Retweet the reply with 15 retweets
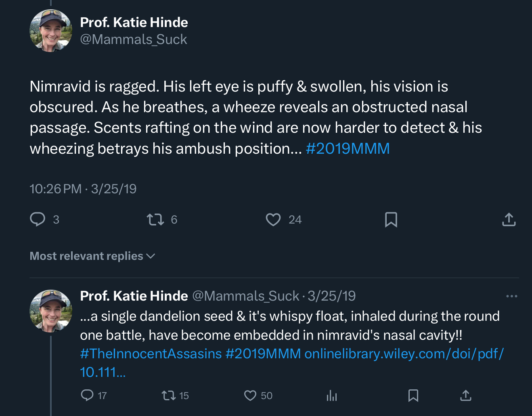 pos(168,395)
